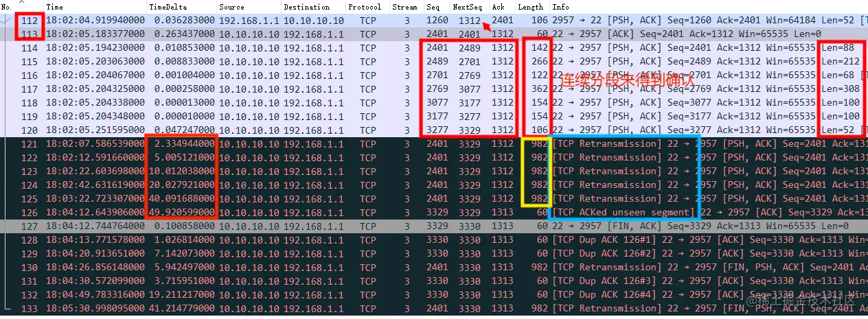
Task: Sort by the Source column header
Action: (231, 7)
